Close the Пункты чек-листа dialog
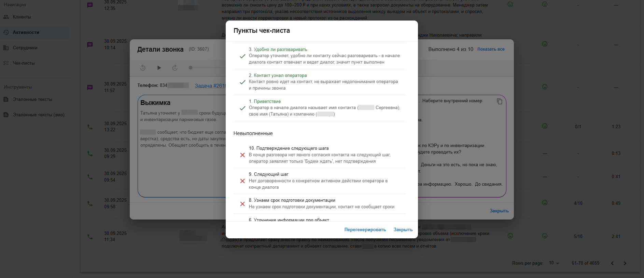Image resolution: width=644 pixels, height=278 pixels. [403, 230]
